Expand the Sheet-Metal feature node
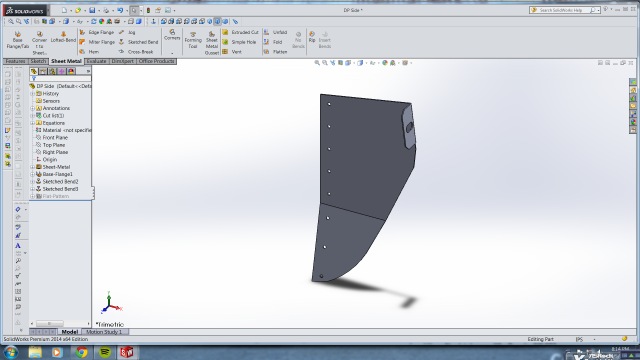Viewport: 640px width, 360px height. (x=33, y=167)
